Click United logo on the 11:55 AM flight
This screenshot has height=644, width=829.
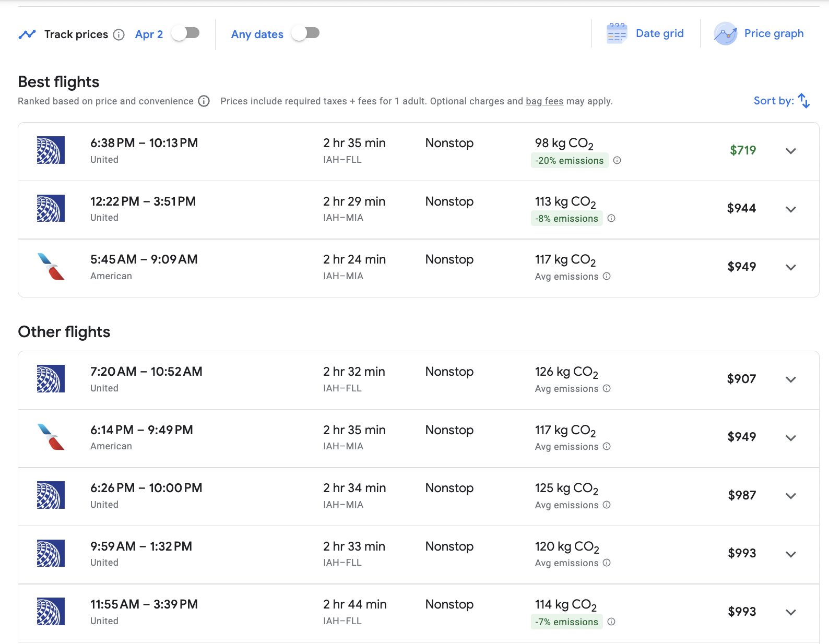tap(51, 612)
